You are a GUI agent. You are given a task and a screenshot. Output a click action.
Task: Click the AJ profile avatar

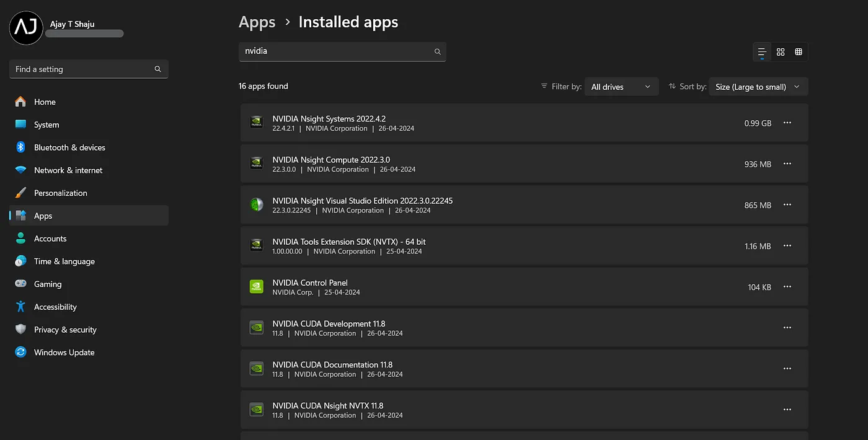tap(26, 28)
